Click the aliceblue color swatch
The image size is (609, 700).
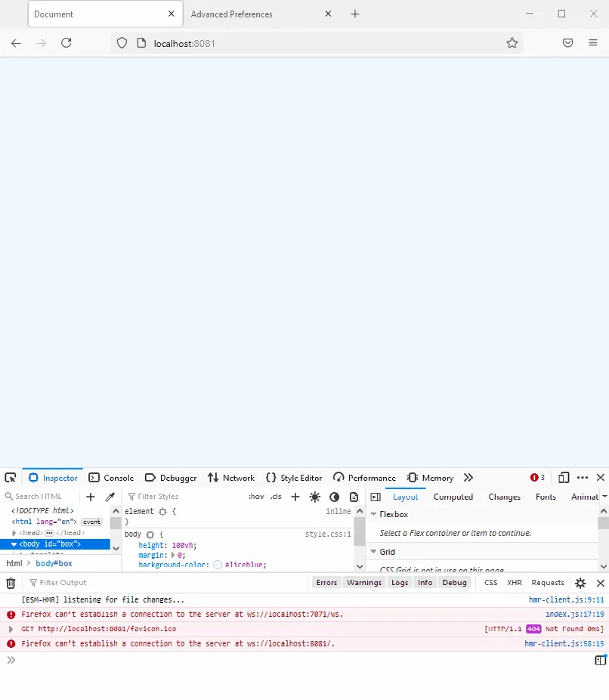(218, 564)
